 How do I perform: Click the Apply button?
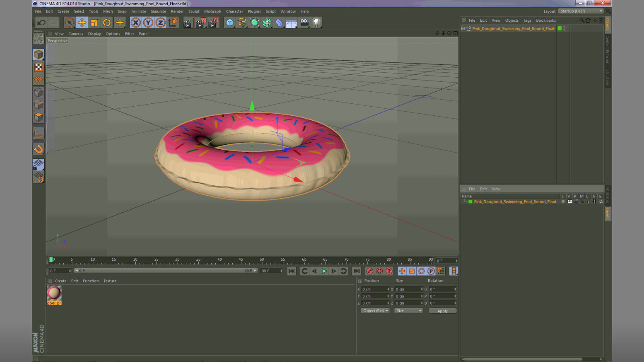click(442, 311)
